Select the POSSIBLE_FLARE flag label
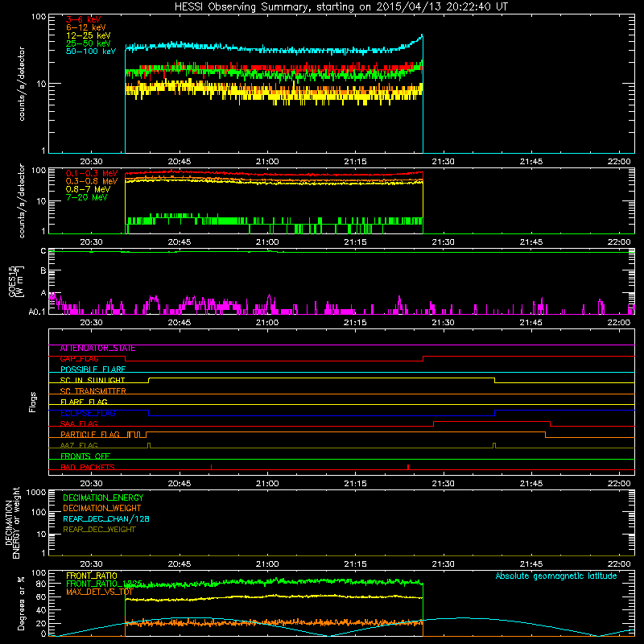Image resolution: width=644 pixels, height=644 pixels. (93, 369)
